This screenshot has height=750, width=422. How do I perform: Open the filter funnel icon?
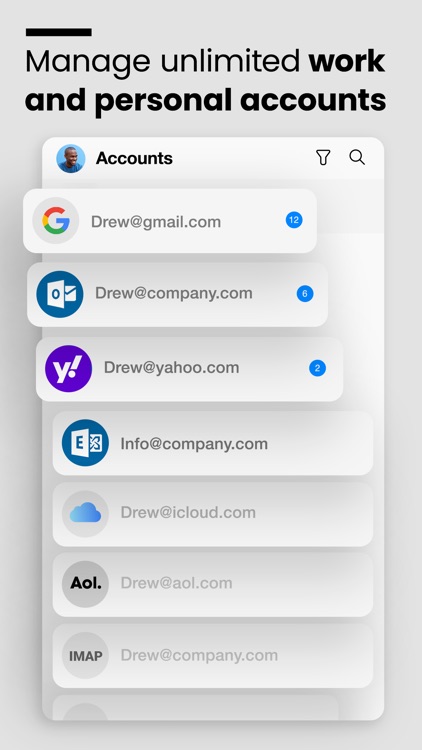323,157
